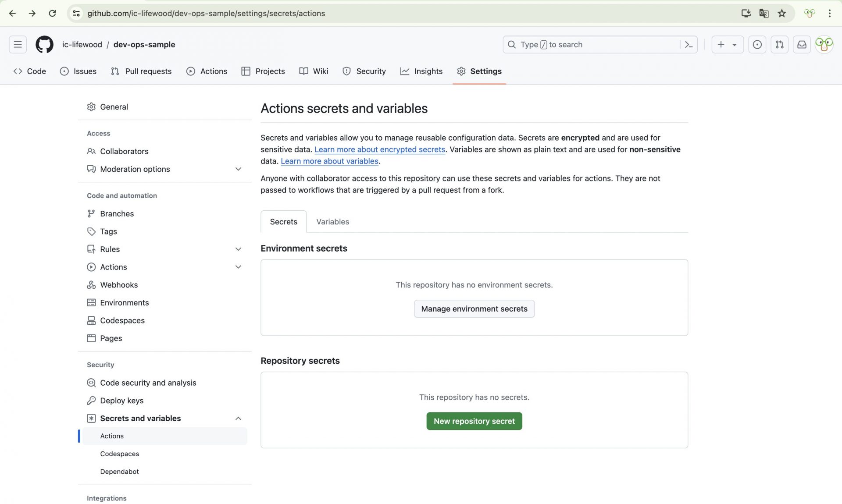Click Manage environment secrets button
The image size is (842, 504).
pos(474,309)
